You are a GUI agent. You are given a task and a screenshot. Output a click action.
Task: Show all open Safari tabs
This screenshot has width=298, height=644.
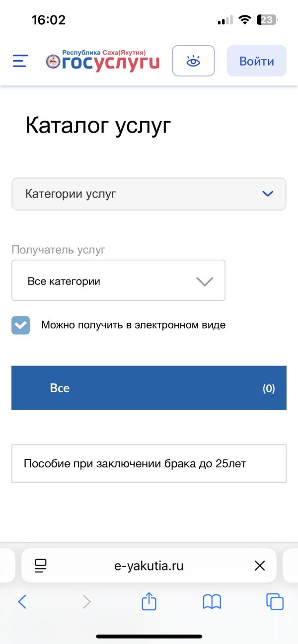[275, 602]
